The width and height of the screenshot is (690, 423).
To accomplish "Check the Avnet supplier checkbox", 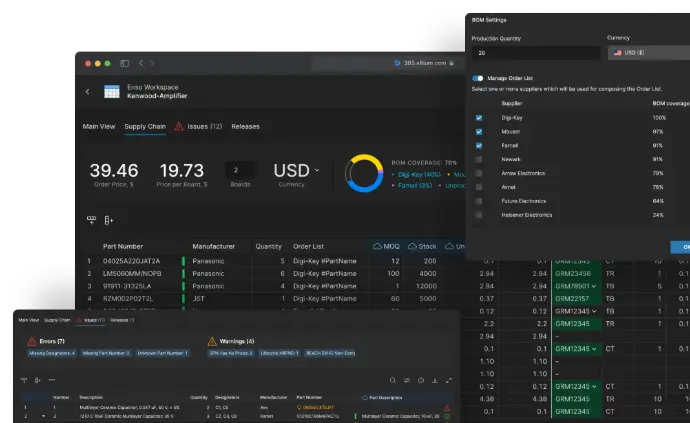I will (479, 187).
